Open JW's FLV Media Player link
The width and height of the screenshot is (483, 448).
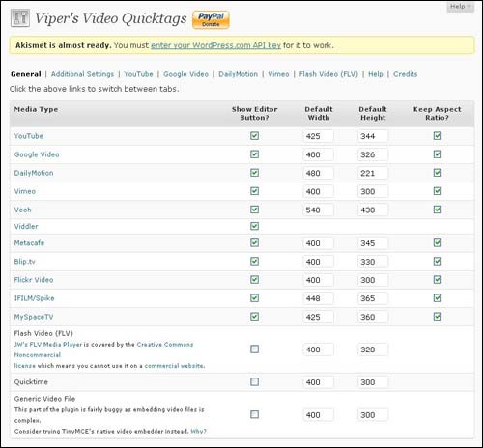[48, 345]
